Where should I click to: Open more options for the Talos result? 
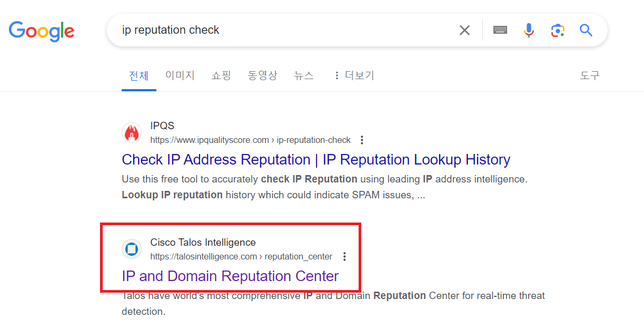click(x=344, y=256)
